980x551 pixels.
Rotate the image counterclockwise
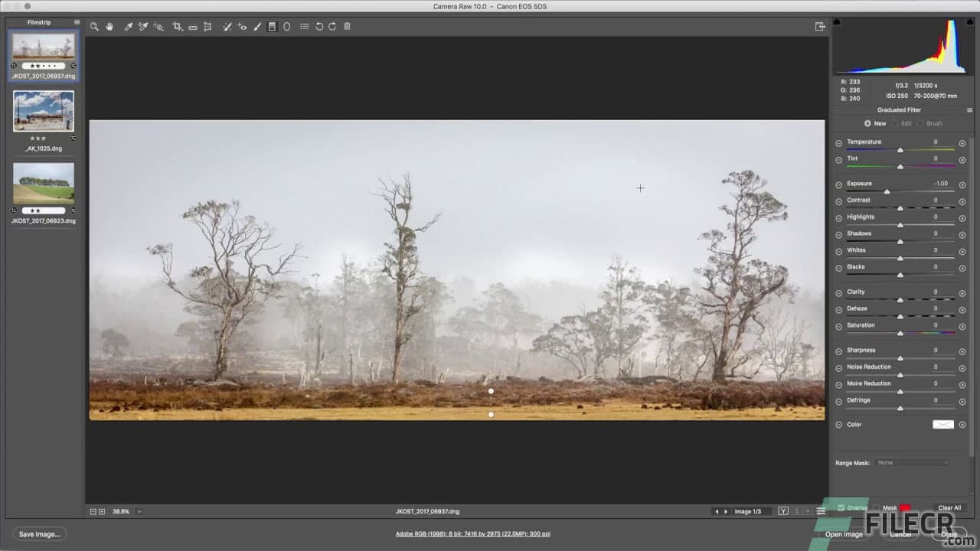(x=320, y=26)
